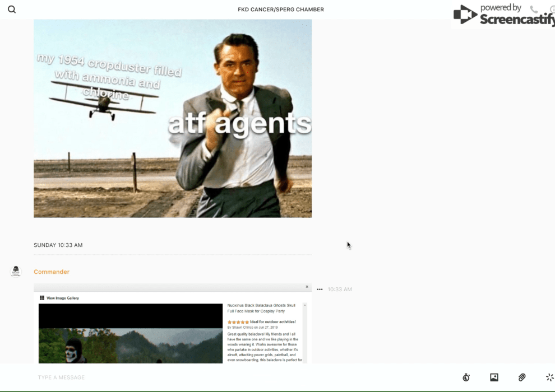Close the product popup using the small x

click(307, 287)
